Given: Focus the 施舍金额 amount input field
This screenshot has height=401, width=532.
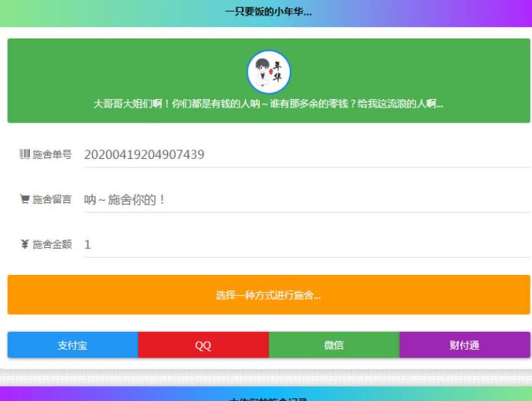Looking at the screenshot, I should (307, 244).
